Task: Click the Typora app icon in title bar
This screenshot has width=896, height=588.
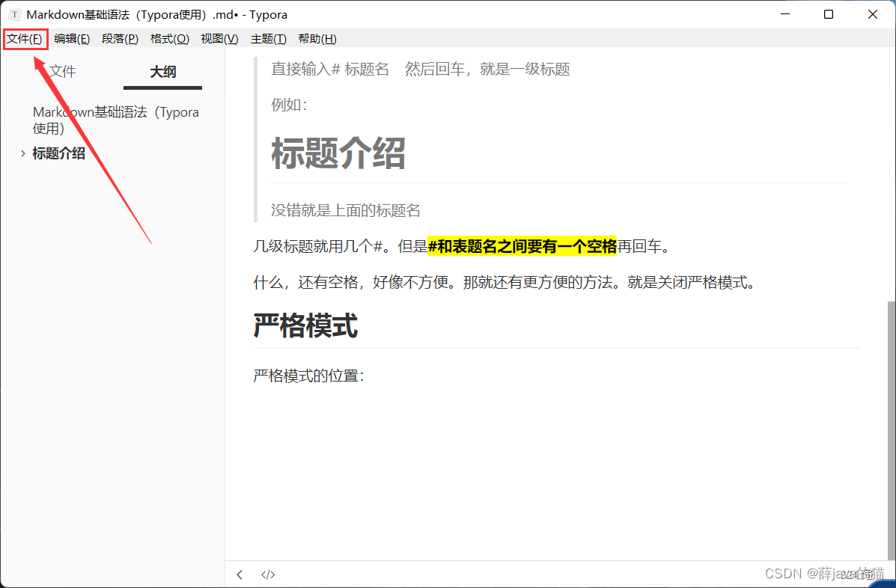Action: click(x=14, y=14)
